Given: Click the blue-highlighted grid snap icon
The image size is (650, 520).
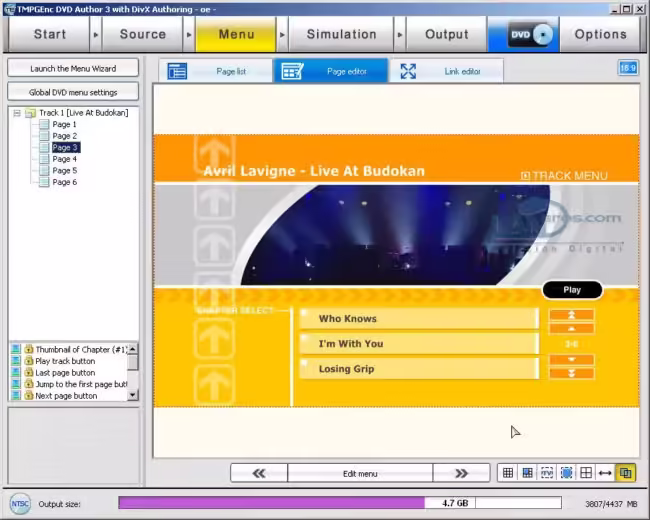Looking at the screenshot, I should (x=527, y=473).
